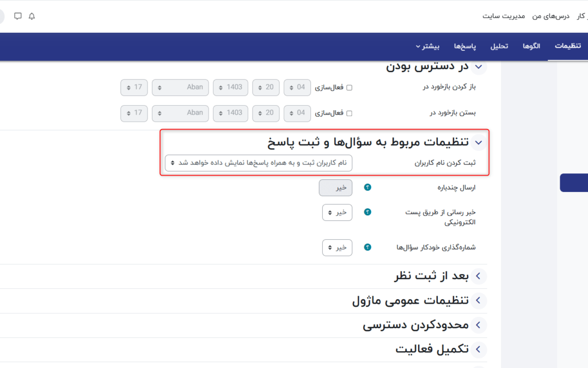Open the notifications bell icon
The image size is (588, 368).
coord(32,16)
